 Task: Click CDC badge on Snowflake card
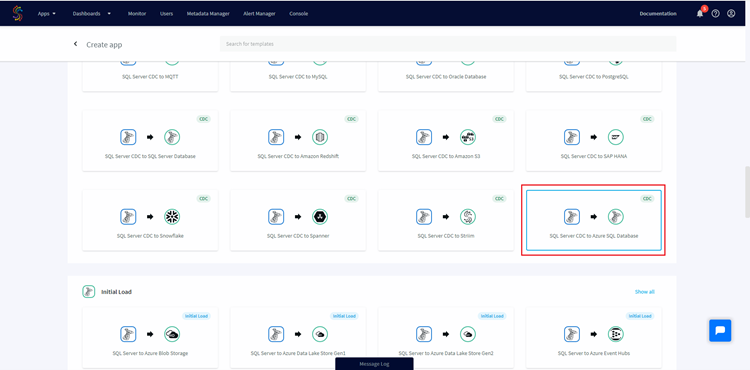pyautogui.click(x=203, y=198)
